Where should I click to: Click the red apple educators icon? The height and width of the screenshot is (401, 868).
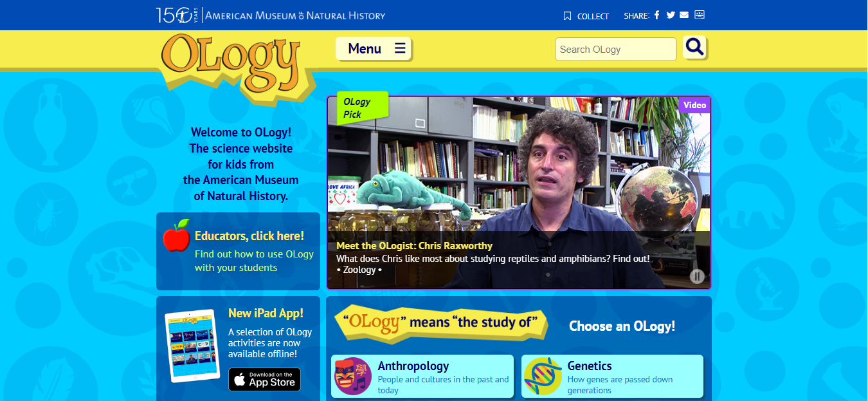pyautogui.click(x=177, y=236)
